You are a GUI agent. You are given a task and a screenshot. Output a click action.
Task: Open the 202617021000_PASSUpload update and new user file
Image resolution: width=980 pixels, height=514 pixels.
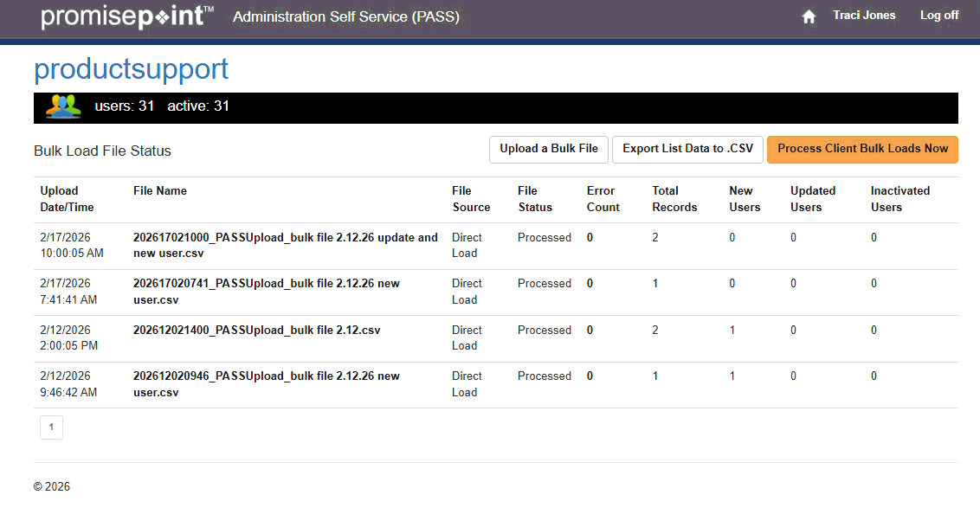tap(285, 246)
